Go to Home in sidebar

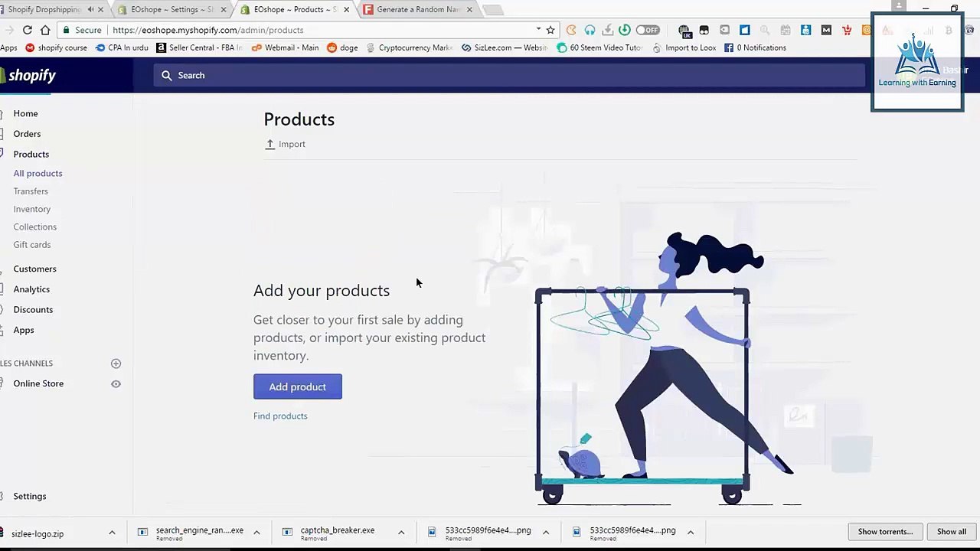tap(25, 113)
